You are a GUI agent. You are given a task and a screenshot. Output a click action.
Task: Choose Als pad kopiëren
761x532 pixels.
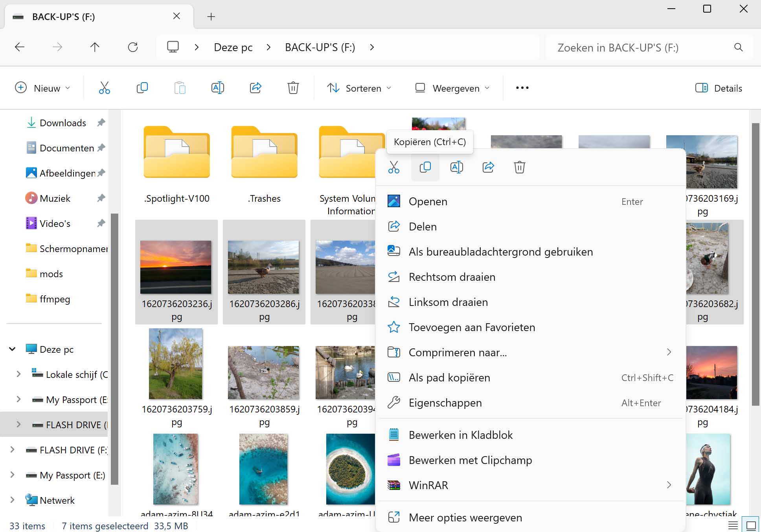(x=531, y=377)
